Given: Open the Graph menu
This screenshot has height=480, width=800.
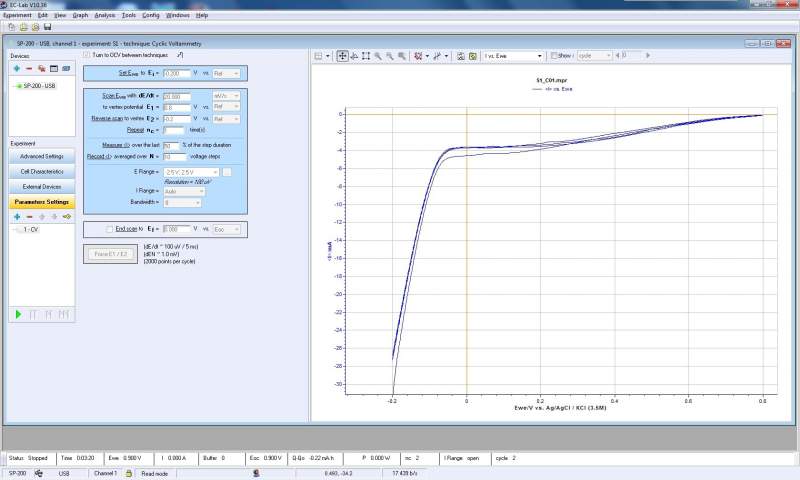Looking at the screenshot, I should pos(80,16).
